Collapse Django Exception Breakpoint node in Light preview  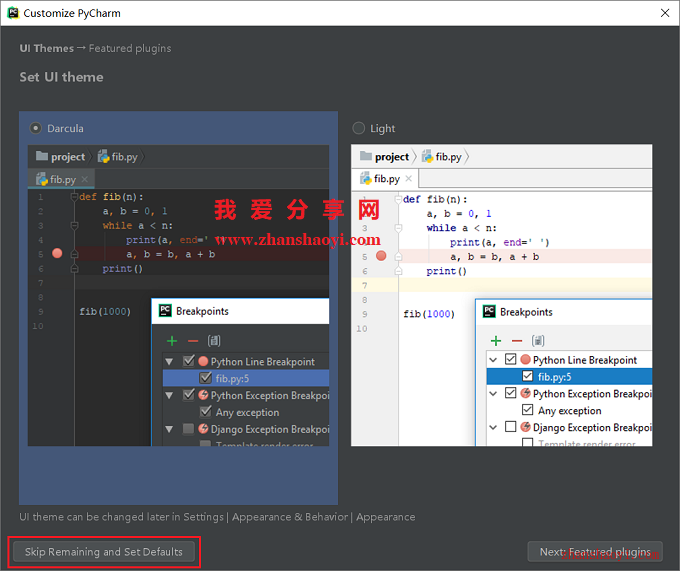[493, 427]
